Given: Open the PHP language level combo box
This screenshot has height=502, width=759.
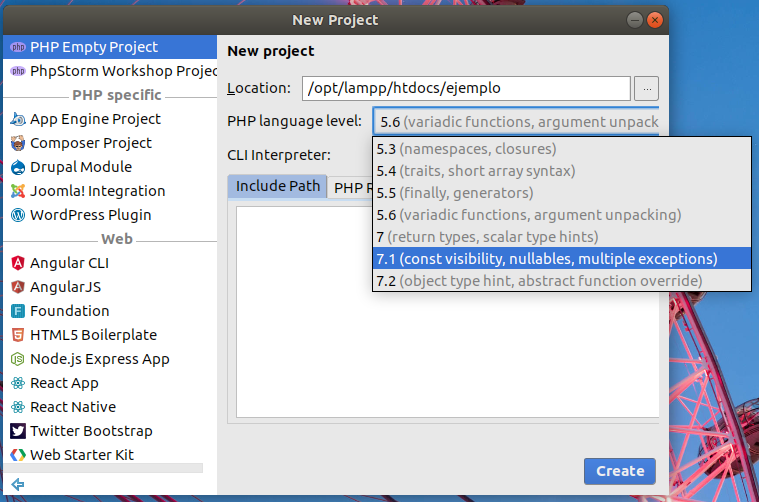Looking at the screenshot, I should (x=516, y=121).
